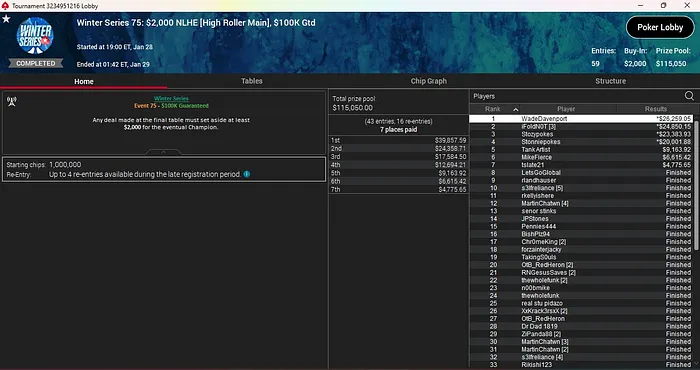700x370 pixels.
Task: Select player TakingS0uls
Action: tap(581, 257)
